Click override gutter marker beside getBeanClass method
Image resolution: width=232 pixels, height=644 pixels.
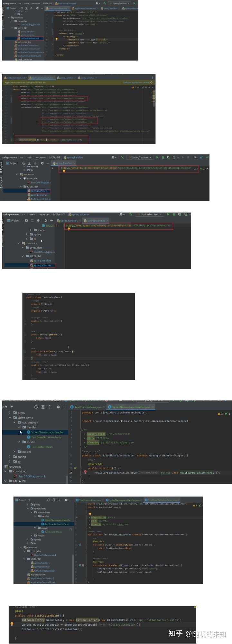[x=80, y=545]
